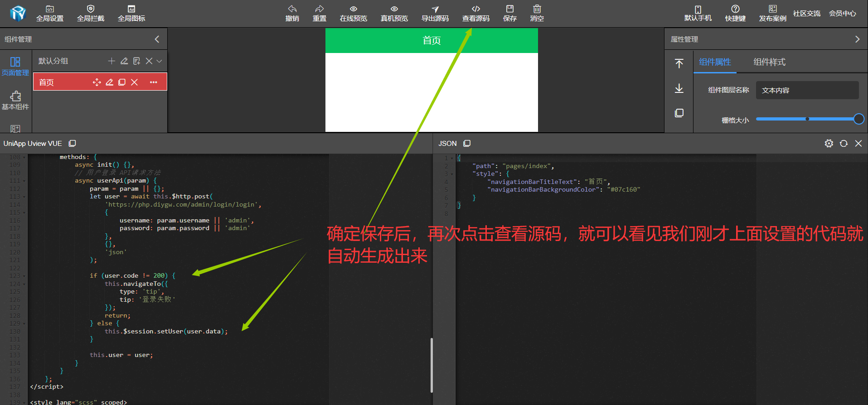
Task: Move component layer to top
Action: [679, 63]
